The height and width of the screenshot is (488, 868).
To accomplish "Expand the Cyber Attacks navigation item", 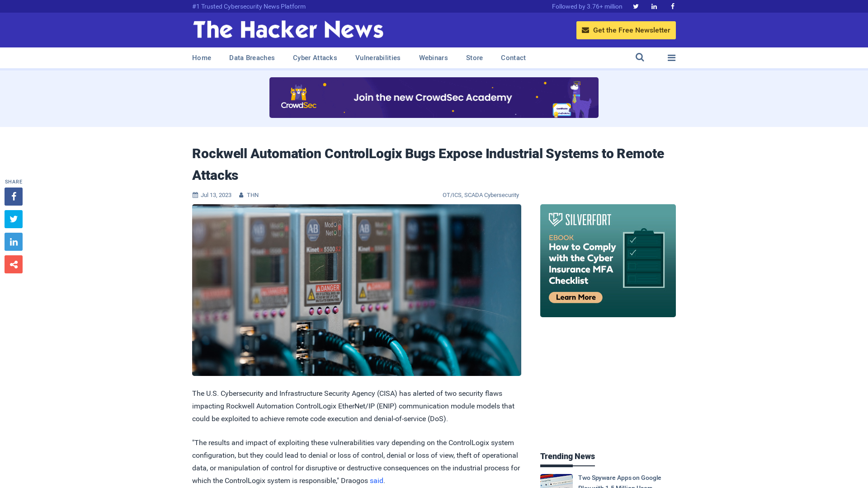I will pyautogui.click(x=315, y=58).
